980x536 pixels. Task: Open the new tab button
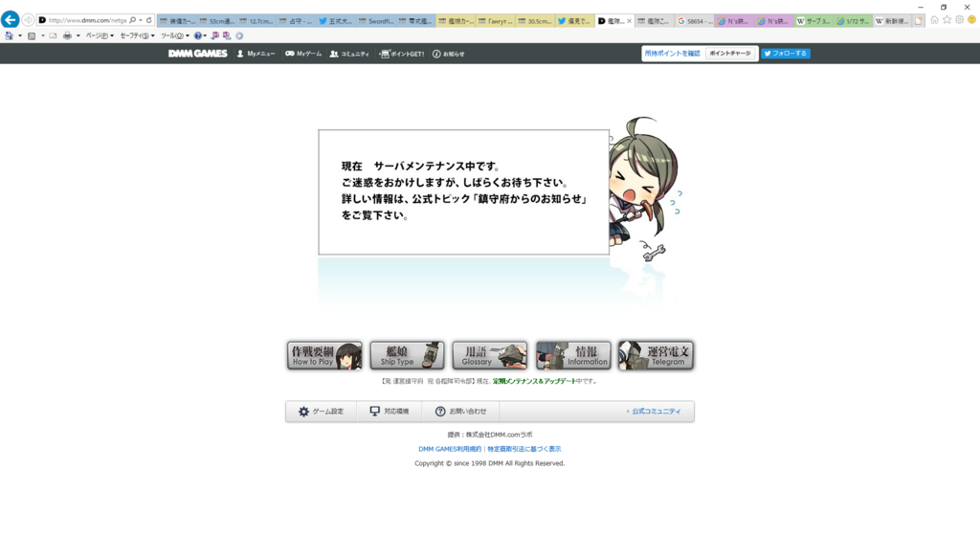pos(919,21)
